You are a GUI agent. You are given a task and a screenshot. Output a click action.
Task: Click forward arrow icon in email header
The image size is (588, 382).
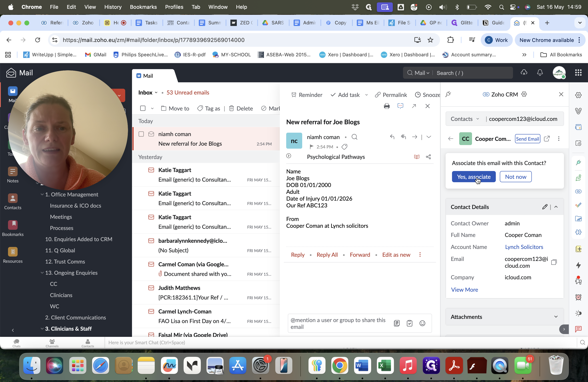pos(415,137)
